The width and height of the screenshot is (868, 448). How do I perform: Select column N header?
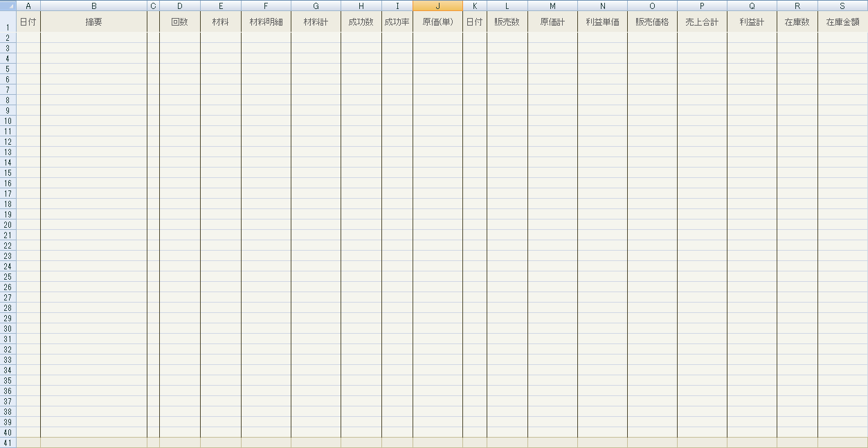tap(602, 6)
